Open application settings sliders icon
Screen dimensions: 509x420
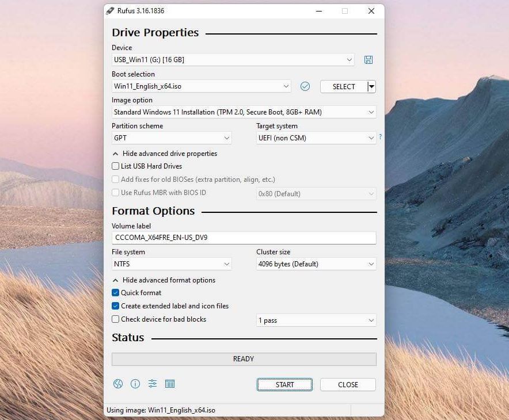[x=152, y=384]
